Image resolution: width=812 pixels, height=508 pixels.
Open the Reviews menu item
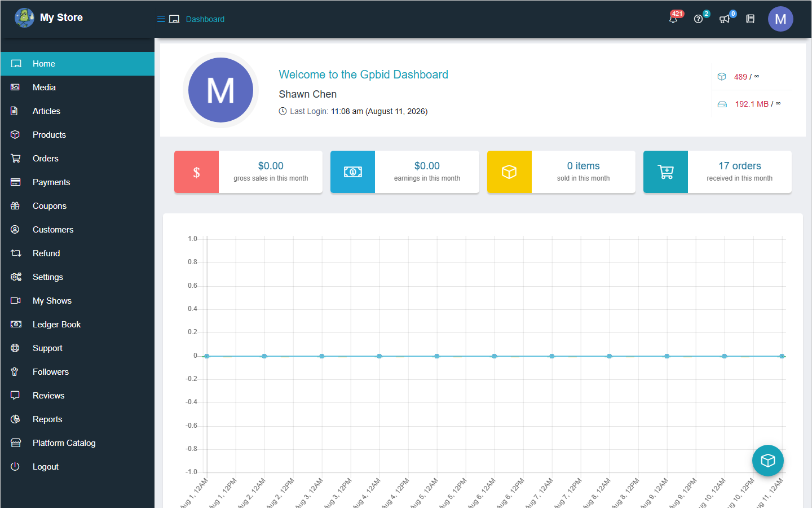[77, 396]
